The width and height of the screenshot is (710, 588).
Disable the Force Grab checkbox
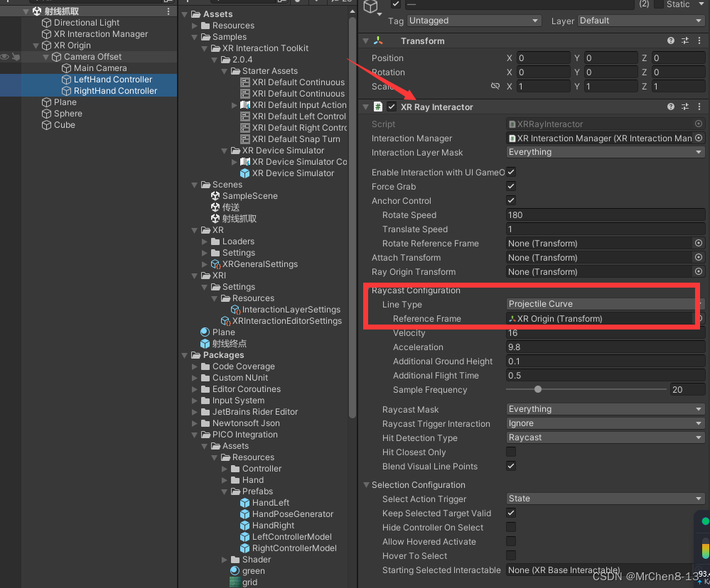[510, 185]
